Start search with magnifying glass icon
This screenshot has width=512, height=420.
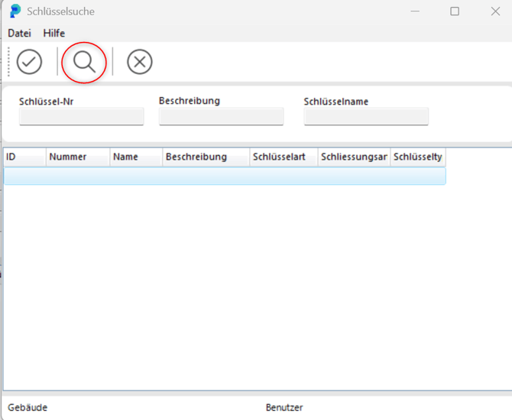point(84,62)
